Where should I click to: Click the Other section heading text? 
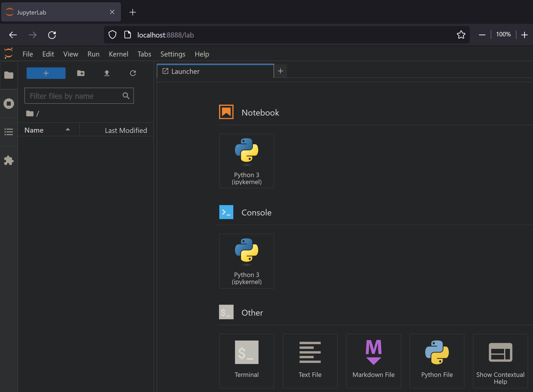tap(252, 313)
